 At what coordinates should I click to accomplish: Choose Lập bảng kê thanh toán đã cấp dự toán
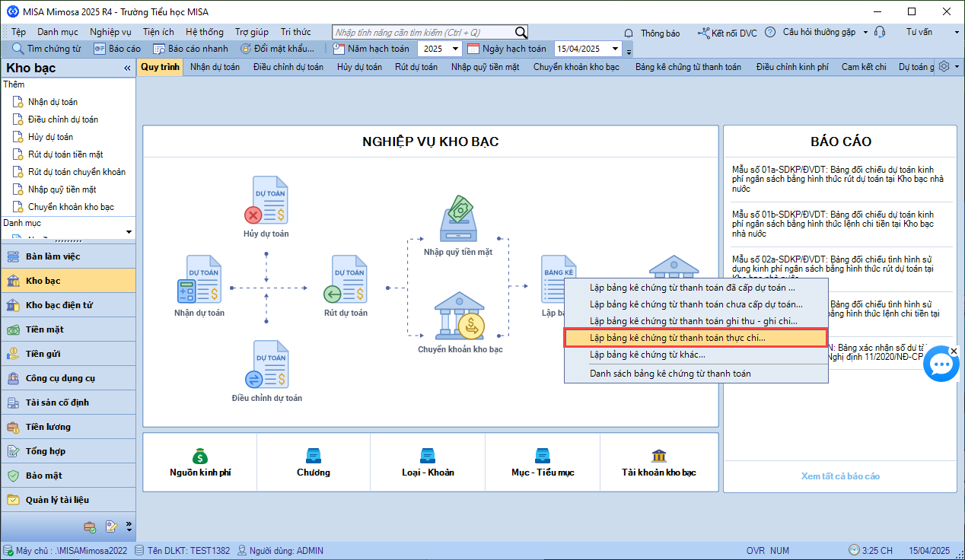pos(696,288)
